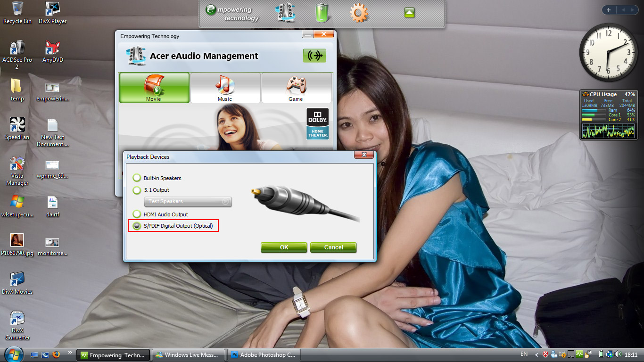Switch to Adobe Photoshop taskbar button
The height and width of the screenshot is (362, 644).
click(x=264, y=355)
